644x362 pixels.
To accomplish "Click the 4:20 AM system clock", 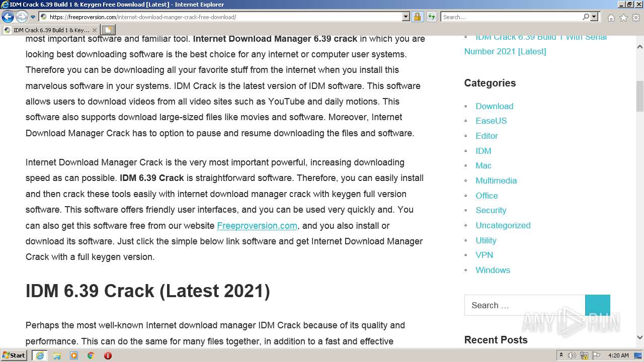I will click(x=618, y=355).
